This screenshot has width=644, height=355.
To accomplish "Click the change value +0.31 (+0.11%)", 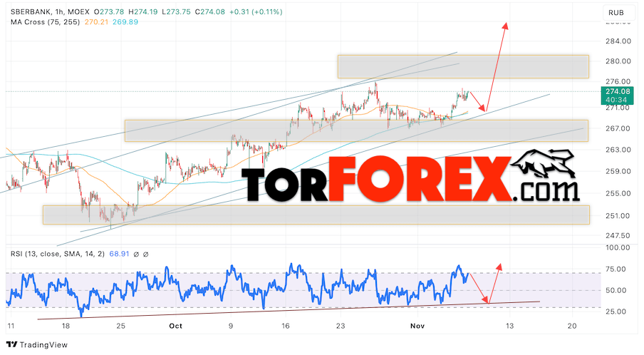I will tap(256, 12).
